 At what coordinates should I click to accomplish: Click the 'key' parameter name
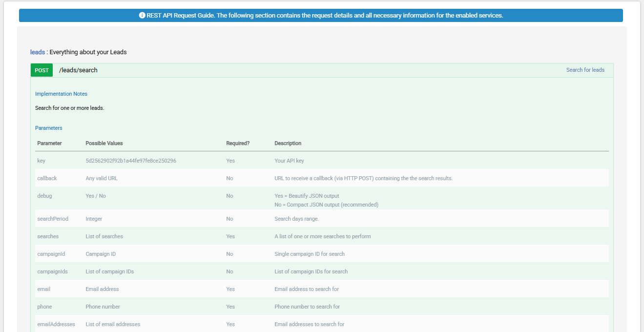41,161
